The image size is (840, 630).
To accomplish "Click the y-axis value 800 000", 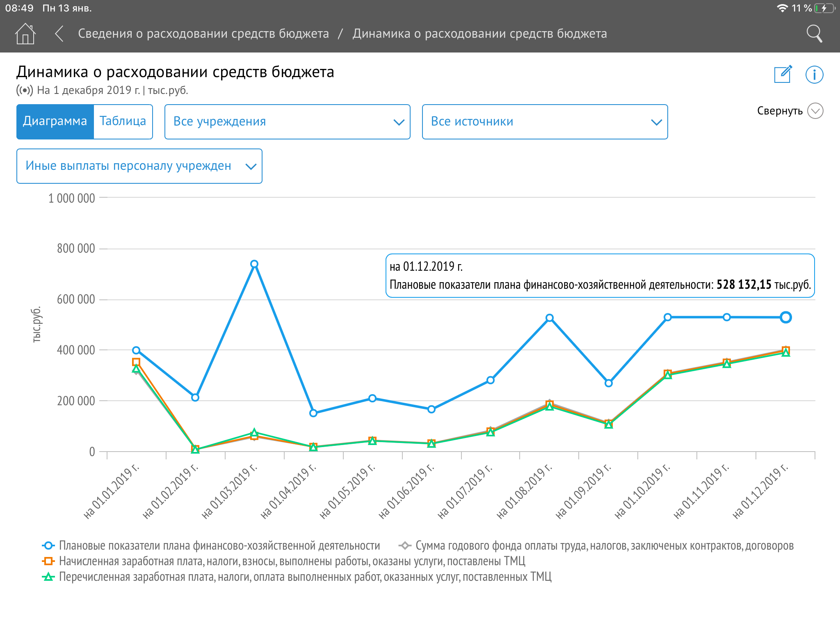I will tap(76, 249).
